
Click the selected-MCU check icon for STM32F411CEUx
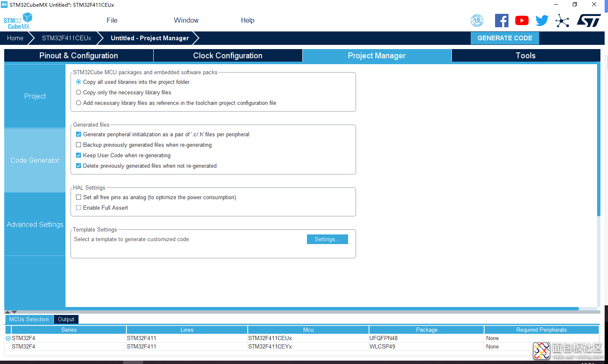click(x=8, y=338)
